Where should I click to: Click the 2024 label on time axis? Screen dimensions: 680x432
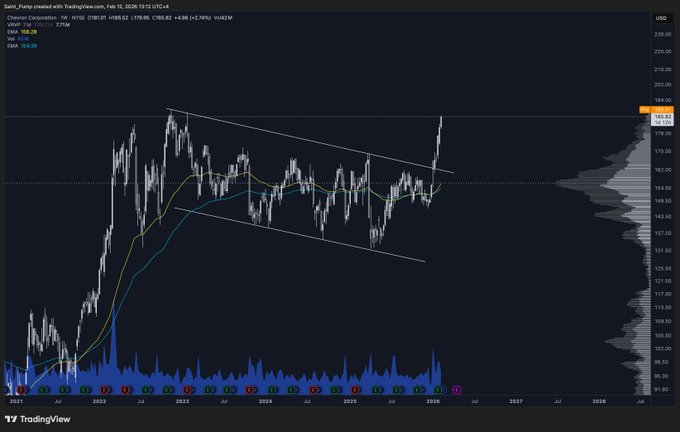click(265, 401)
